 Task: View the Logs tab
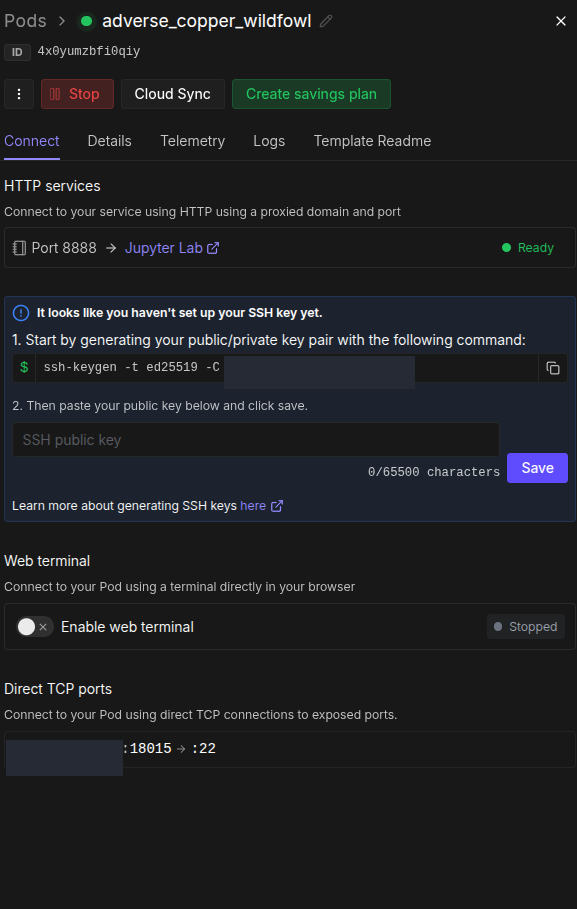(269, 141)
